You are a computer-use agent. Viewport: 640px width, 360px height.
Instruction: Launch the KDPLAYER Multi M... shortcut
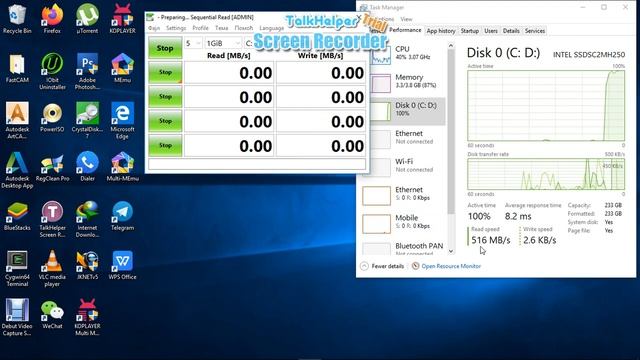(x=87, y=318)
